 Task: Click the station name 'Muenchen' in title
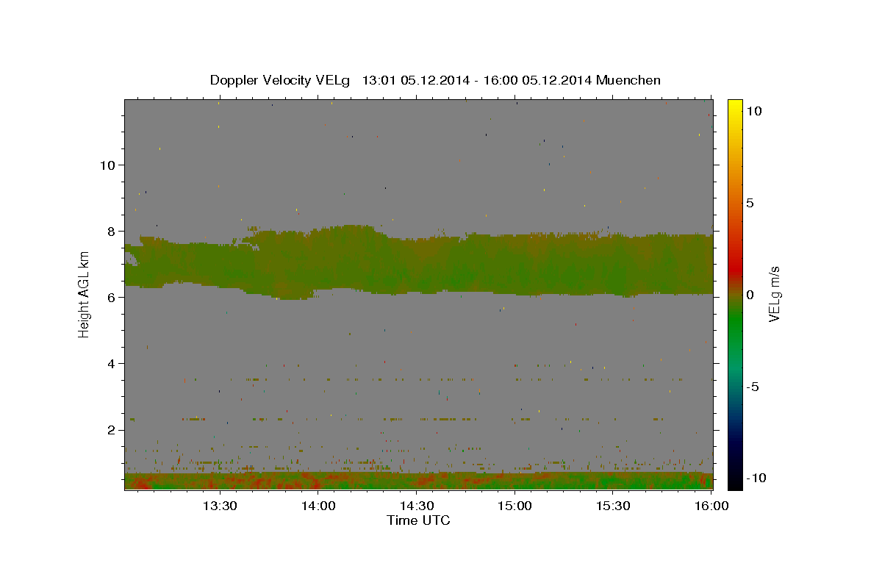pyautogui.click(x=628, y=80)
